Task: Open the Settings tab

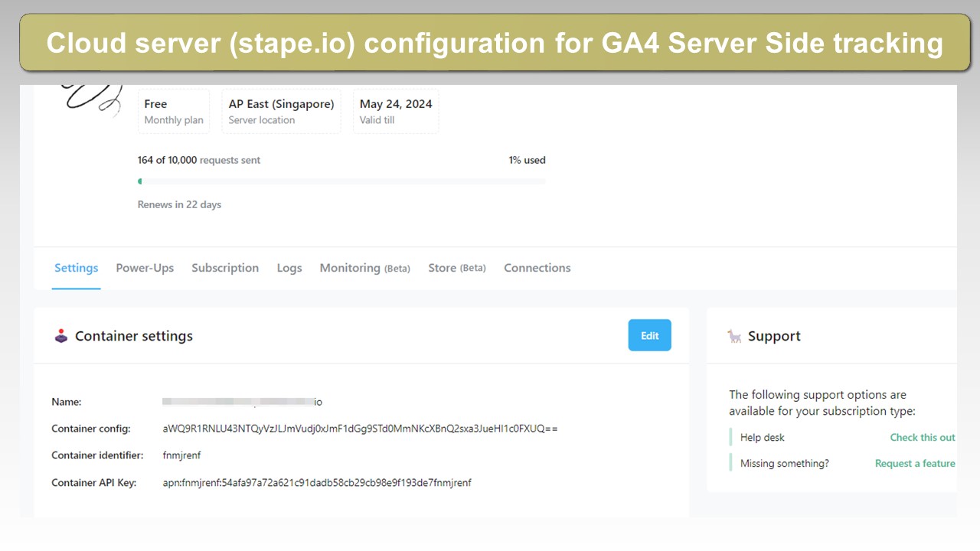Action: (76, 268)
